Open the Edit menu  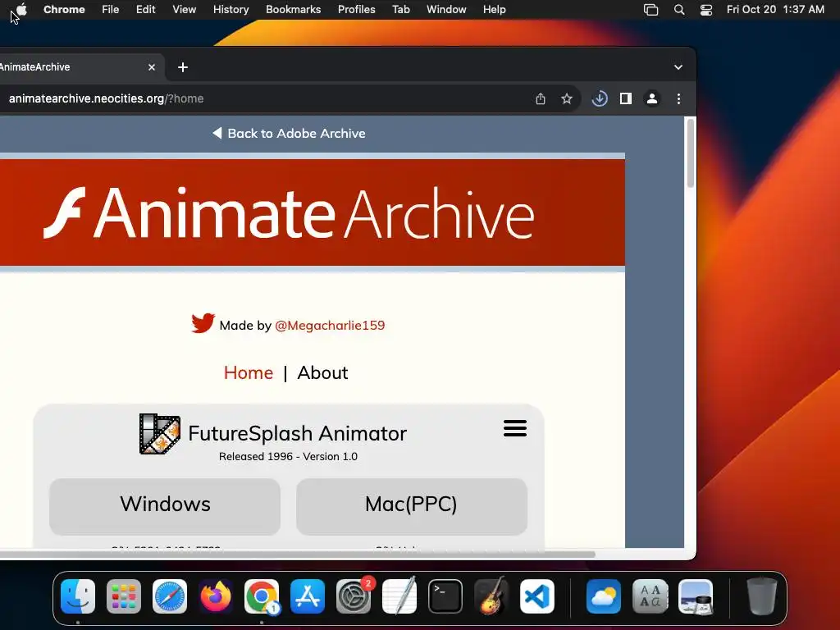coord(146,9)
